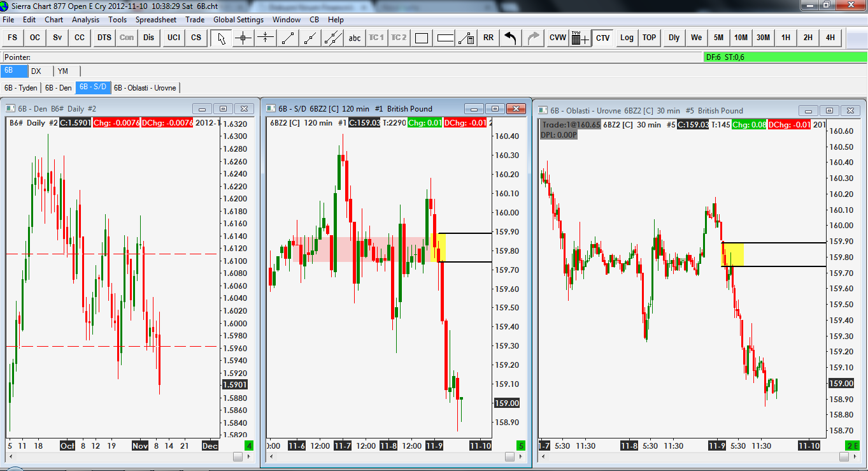The width and height of the screenshot is (868, 471).
Task: Switch chart to We weekly timeframe
Action: (697, 38)
